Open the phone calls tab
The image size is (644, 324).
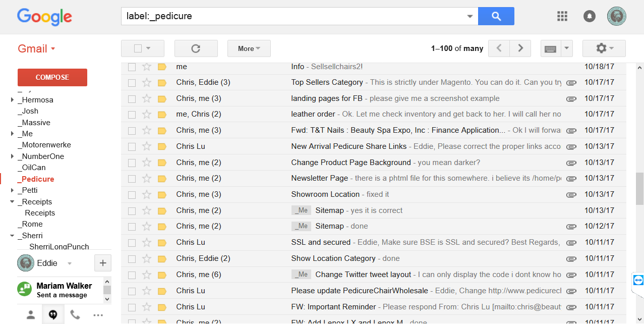(x=75, y=315)
